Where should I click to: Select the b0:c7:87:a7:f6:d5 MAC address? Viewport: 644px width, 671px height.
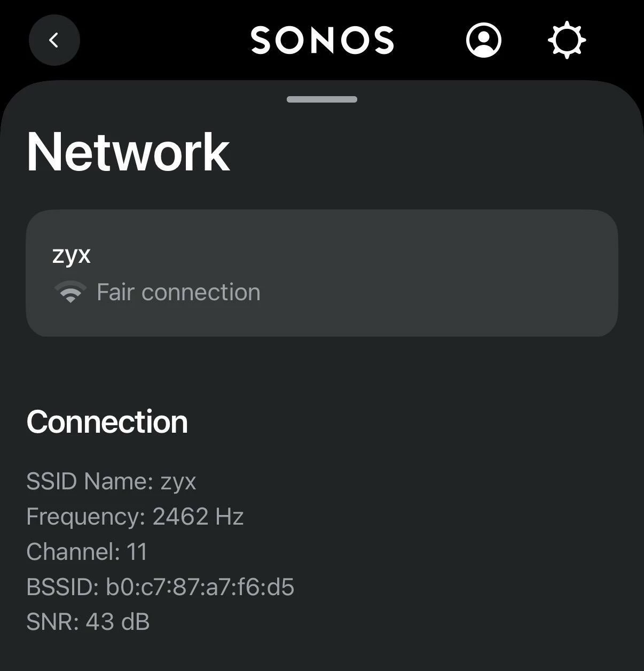(x=200, y=587)
